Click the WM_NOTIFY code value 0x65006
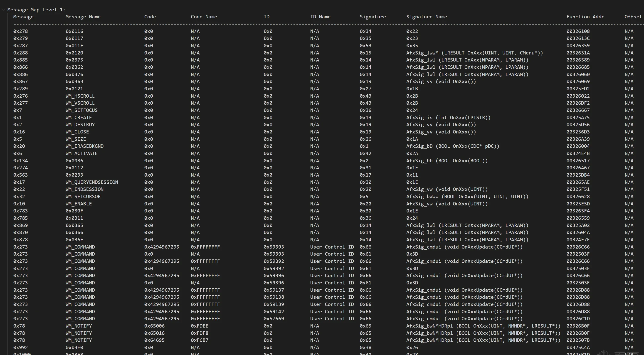Image resolution: width=644 pixels, height=355 pixels. pyautogui.click(x=154, y=326)
